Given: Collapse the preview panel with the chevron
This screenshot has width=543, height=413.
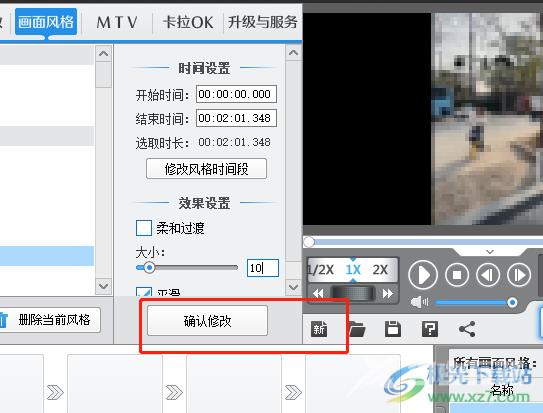Looking at the screenshot, I should click(x=490, y=252).
